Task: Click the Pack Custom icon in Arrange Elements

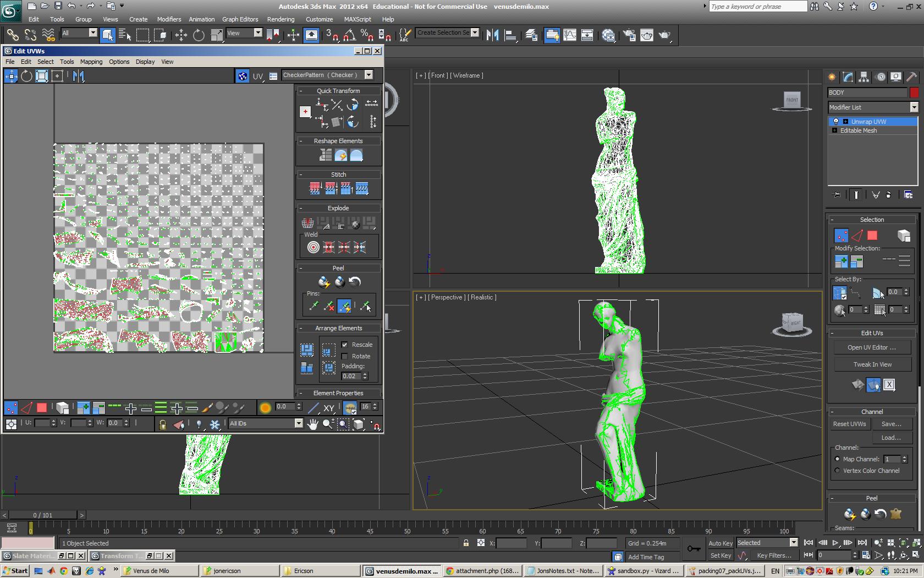Action: click(x=307, y=350)
